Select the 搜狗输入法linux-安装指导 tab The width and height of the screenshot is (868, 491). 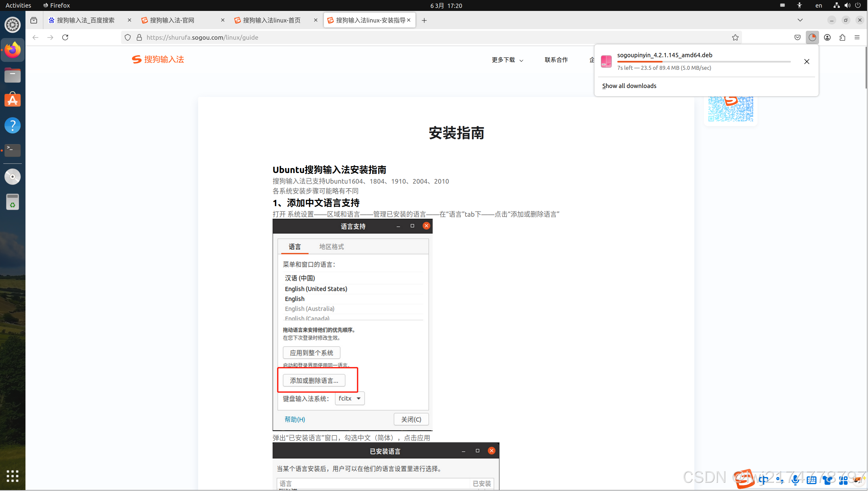click(x=369, y=20)
